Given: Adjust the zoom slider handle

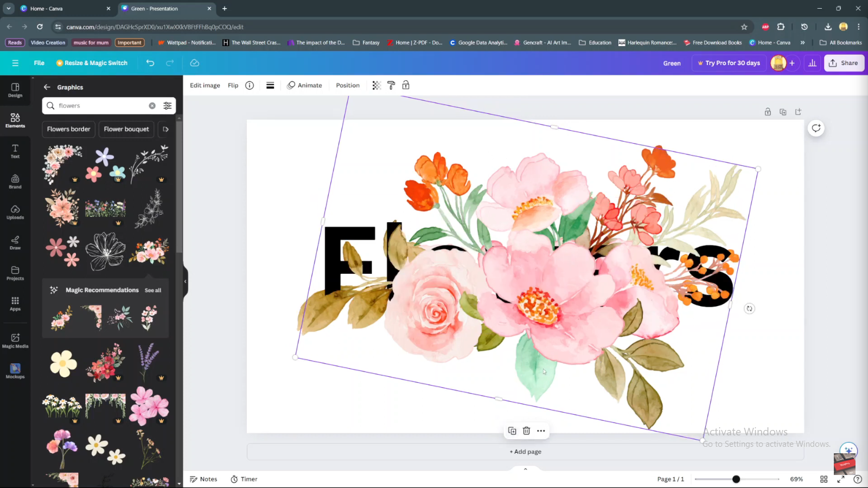Looking at the screenshot, I should click(736, 479).
